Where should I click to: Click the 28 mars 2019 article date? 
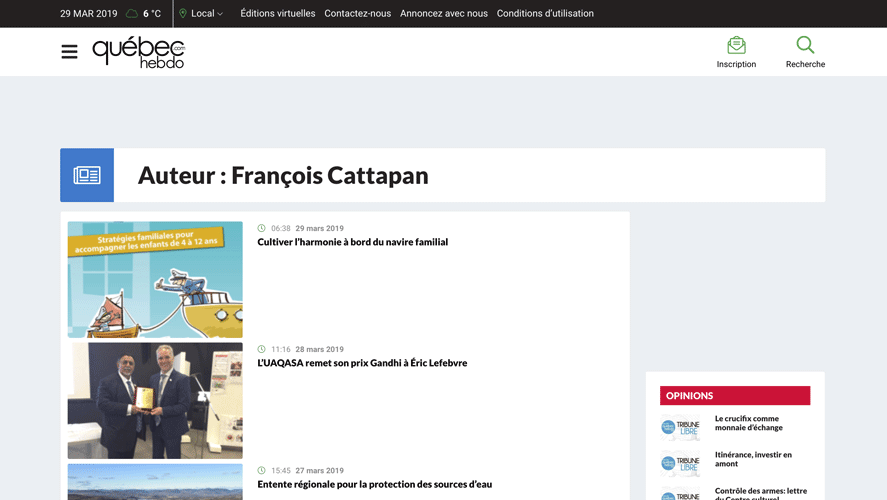click(x=320, y=350)
